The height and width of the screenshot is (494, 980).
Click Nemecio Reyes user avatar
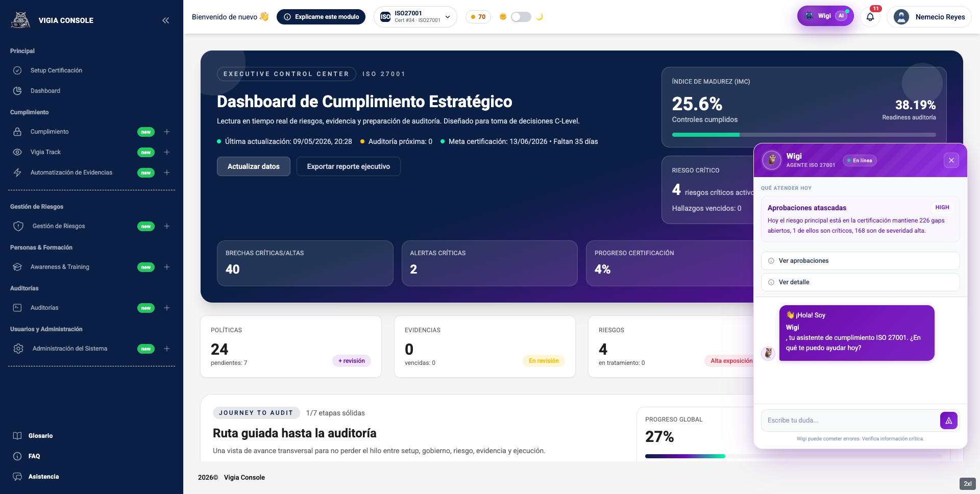point(901,17)
